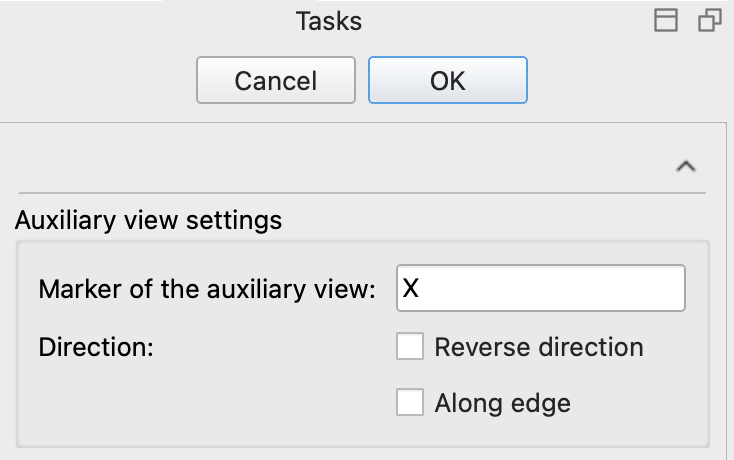This screenshot has width=734, height=460.
Task: Click the "Reverse direction" label text
Action: [x=538, y=347]
